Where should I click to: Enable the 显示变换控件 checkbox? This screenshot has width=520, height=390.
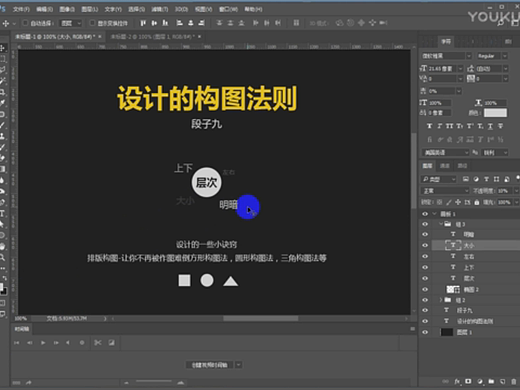pos(92,23)
